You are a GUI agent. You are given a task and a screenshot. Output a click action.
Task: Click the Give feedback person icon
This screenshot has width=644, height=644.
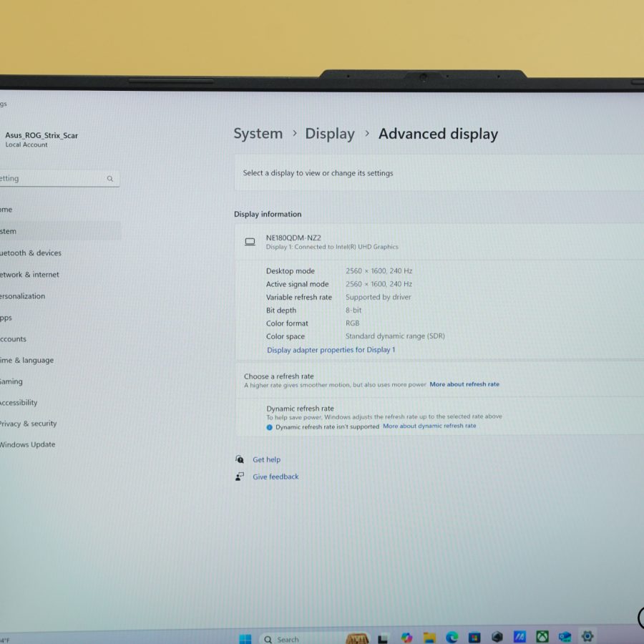240,477
